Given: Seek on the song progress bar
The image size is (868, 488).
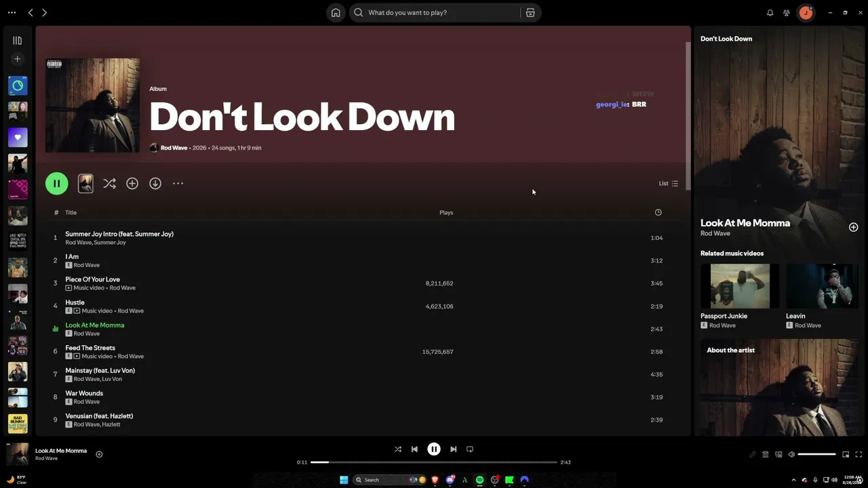Looking at the screenshot, I should (434, 462).
